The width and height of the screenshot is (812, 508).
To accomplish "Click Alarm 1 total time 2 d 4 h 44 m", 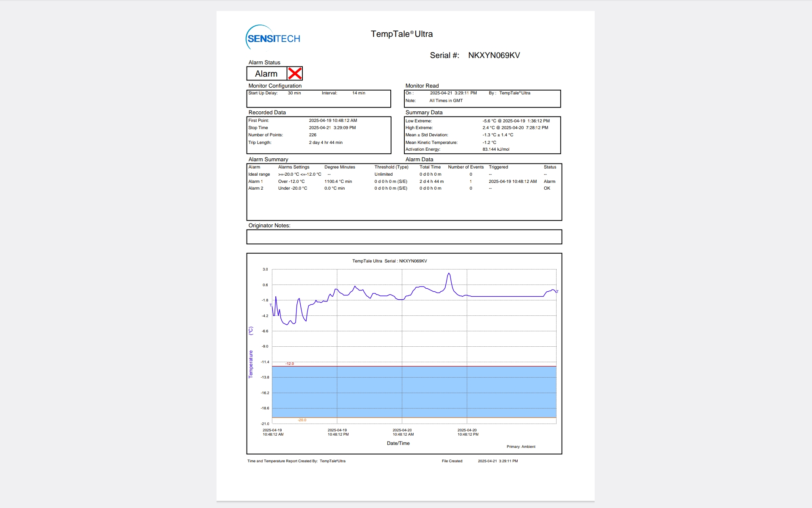I will coord(431,182).
